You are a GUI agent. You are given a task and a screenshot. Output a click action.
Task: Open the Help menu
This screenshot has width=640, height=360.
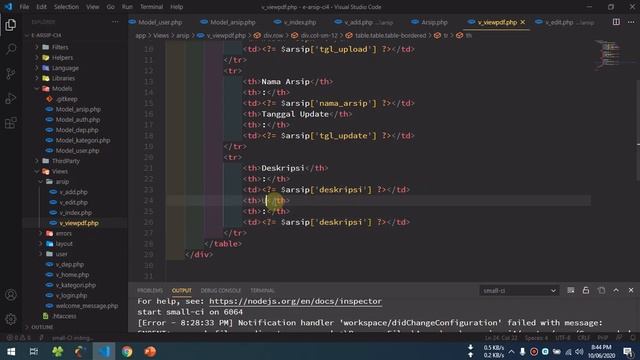point(176,7)
